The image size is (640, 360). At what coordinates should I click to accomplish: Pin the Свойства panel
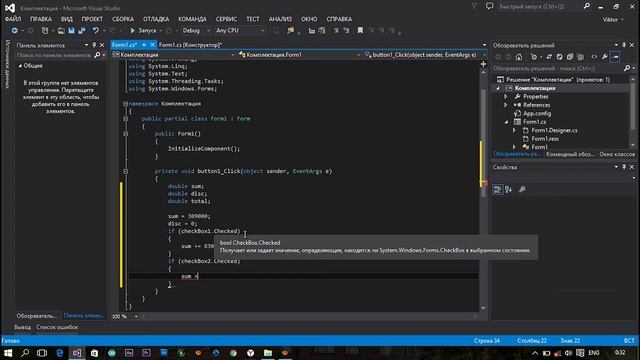[624, 167]
